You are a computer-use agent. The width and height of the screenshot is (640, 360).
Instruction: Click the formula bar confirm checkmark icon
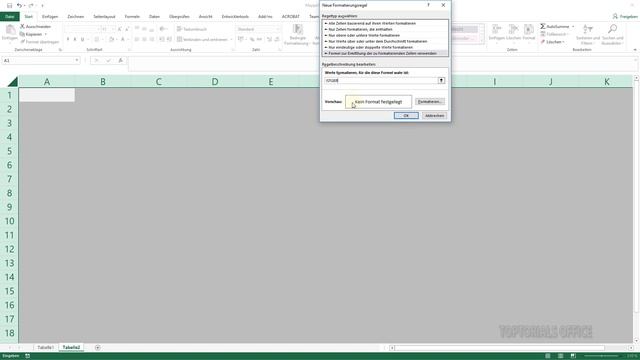(x=108, y=60)
